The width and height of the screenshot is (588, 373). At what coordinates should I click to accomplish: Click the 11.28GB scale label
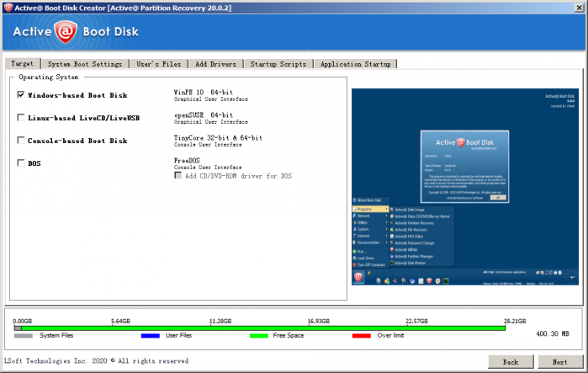coord(220,321)
